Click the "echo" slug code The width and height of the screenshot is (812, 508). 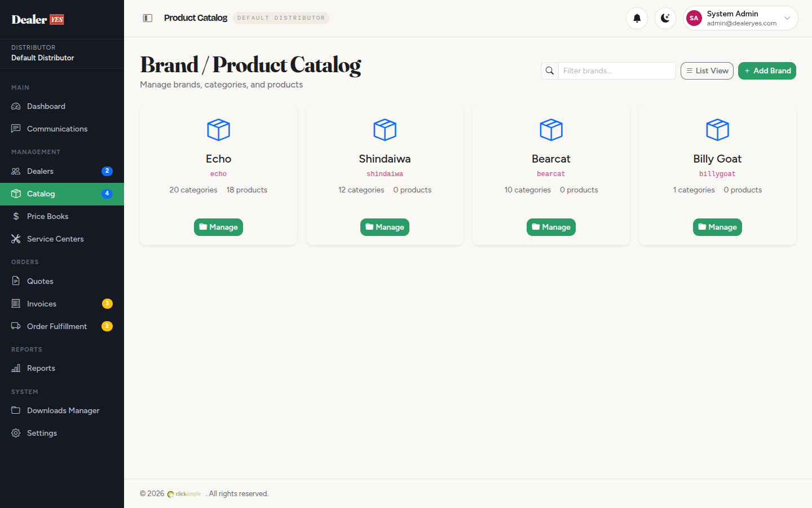pyautogui.click(x=219, y=174)
